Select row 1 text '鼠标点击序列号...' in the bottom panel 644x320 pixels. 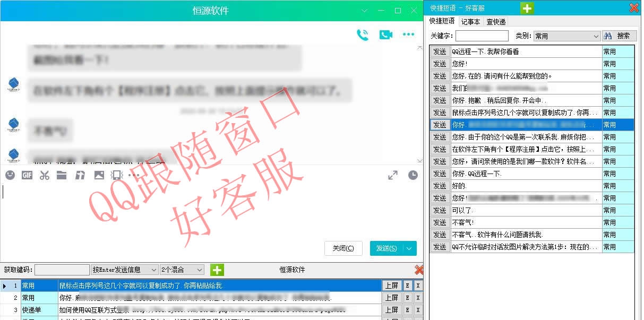(220, 286)
